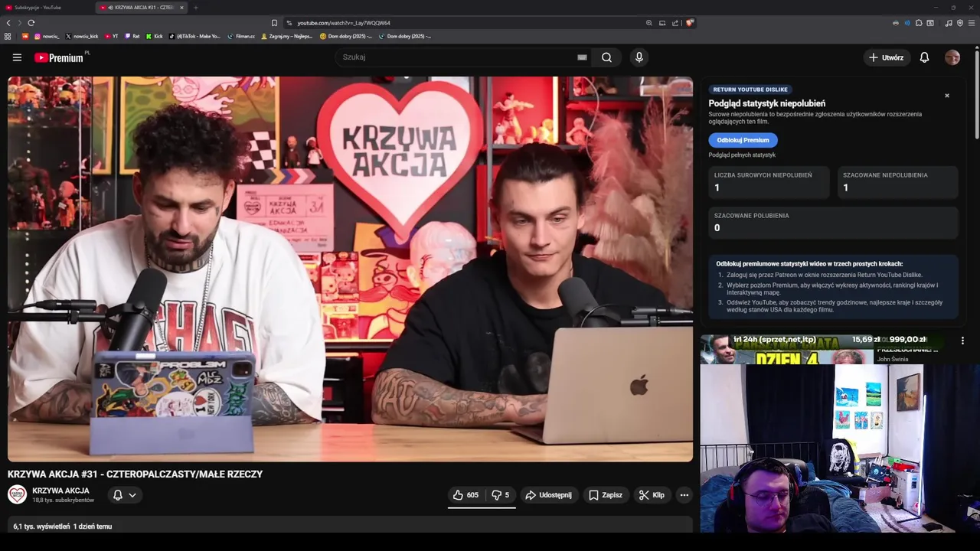Go forward in browser history
The image size is (980, 551).
pyautogui.click(x=19, y=23)
